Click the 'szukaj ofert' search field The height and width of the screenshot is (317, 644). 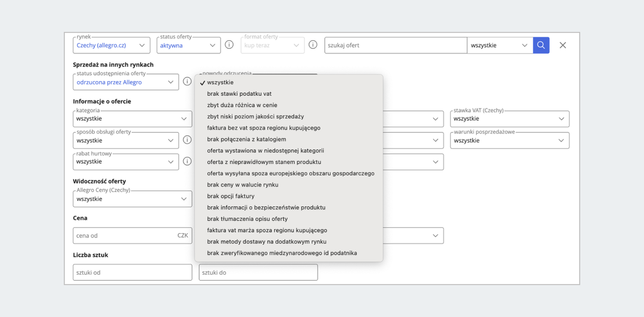coord(396,46)
